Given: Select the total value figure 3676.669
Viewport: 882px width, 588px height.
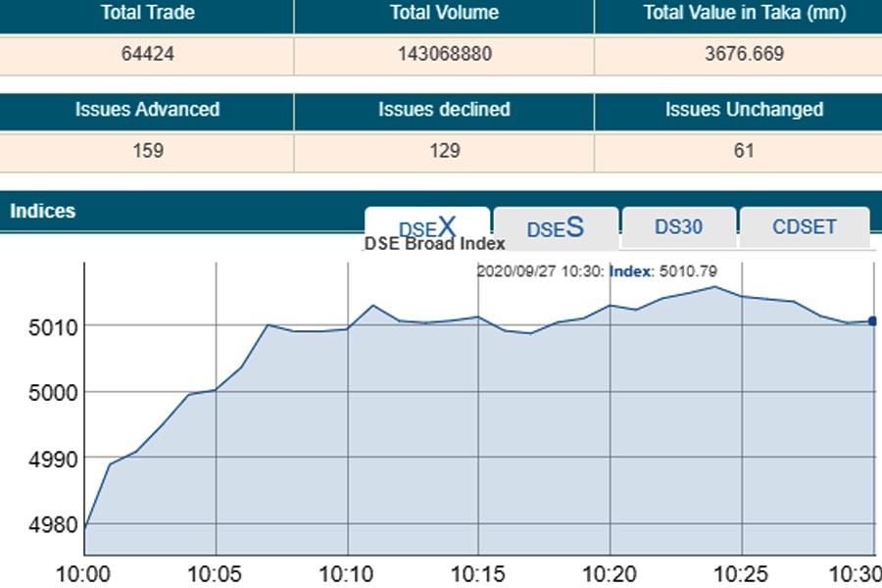Looking at the screenshot, I should pos(744,54).
